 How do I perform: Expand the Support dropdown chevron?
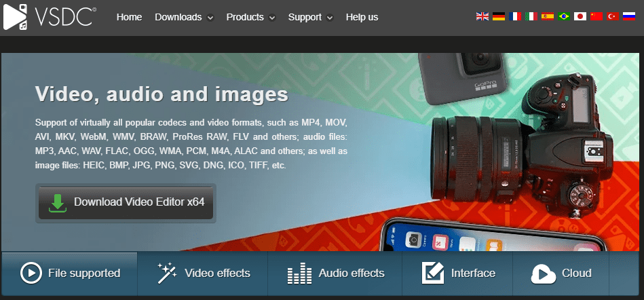330,18
